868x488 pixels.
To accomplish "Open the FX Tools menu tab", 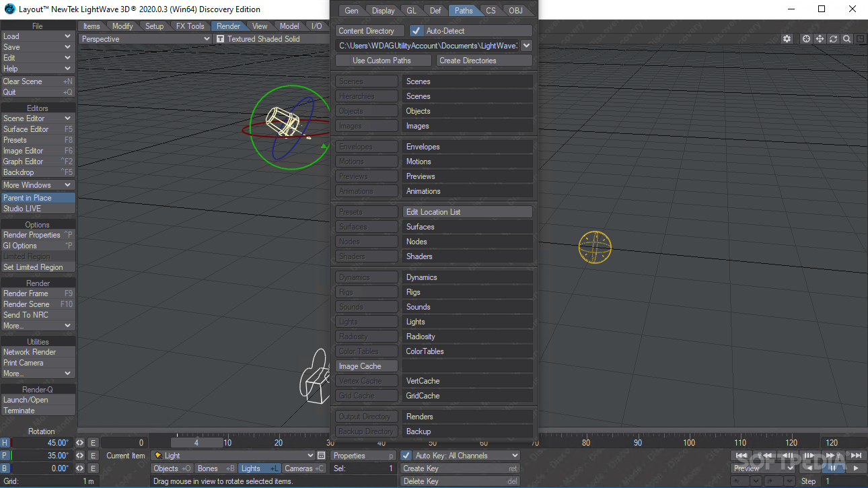I will pyautogui.click(x=190, y=26).
